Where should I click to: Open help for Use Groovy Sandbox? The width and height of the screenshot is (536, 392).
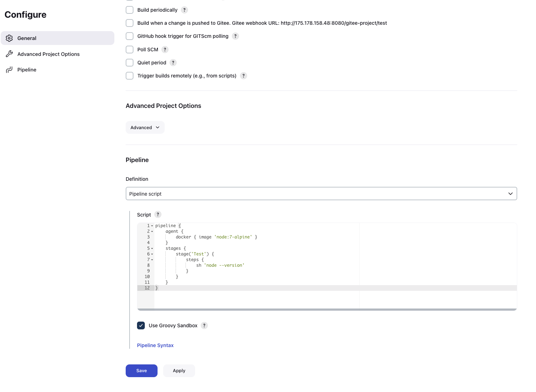(x=204, y=325)
